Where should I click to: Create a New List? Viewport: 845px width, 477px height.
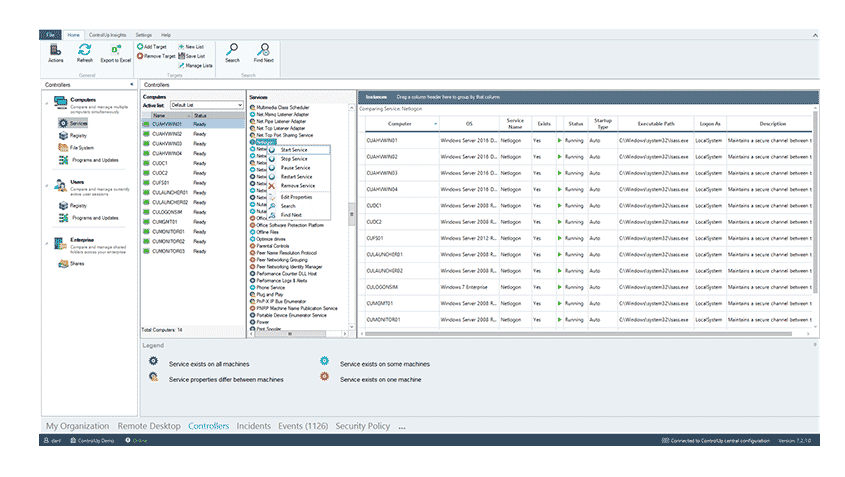coord(191,47)
